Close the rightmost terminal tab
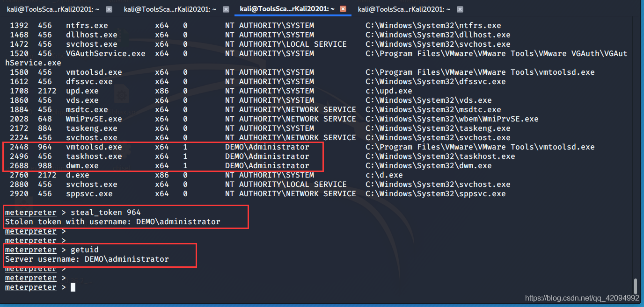The image size is (644, 307). click(x=460, y=9)
